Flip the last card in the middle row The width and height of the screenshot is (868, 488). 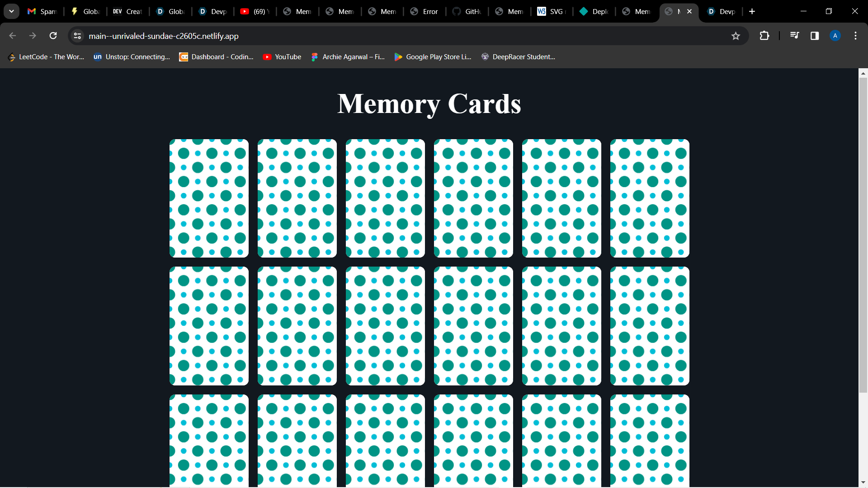(650, 326)
